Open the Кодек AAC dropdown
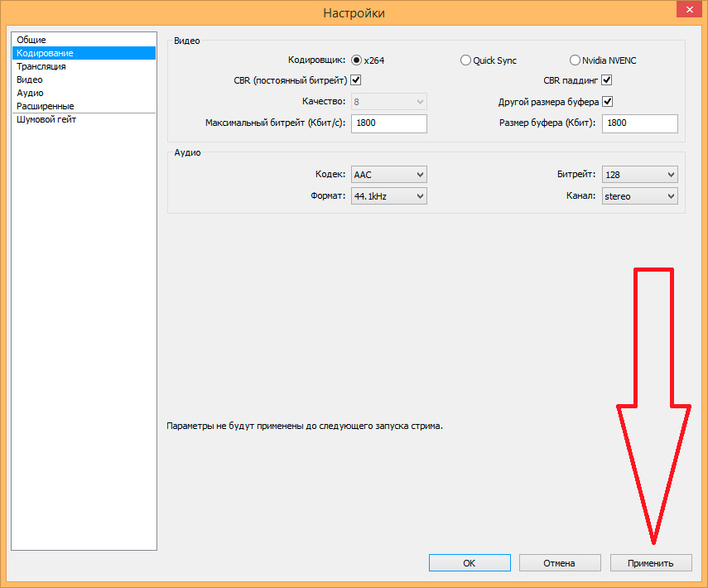708x588 pixels. pyautogui.click(x=389, y=175)
